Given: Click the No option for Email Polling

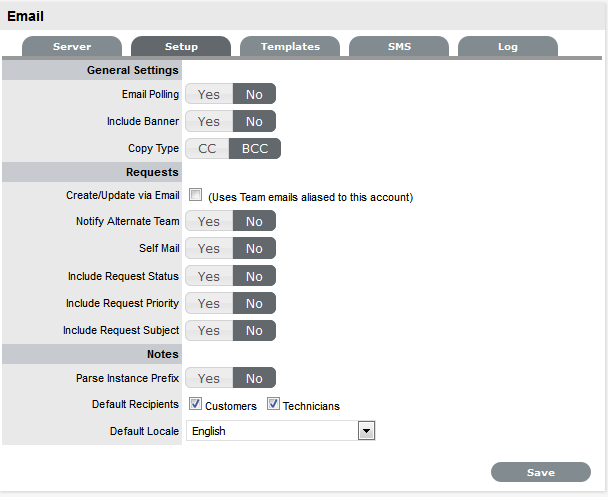Looking at the screenshot, I should click(254, 95).
